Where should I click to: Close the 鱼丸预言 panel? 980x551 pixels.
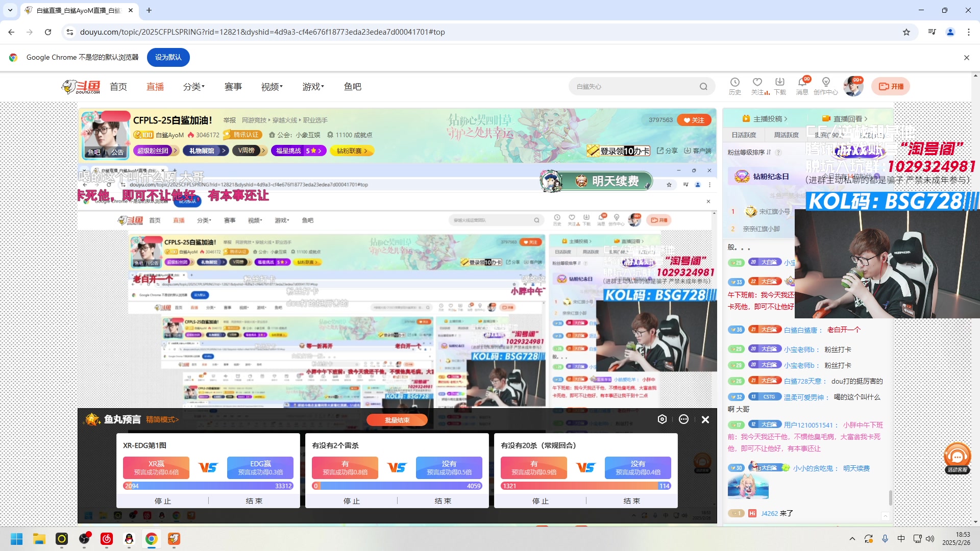pyautogui.click(x=705, y=419)
